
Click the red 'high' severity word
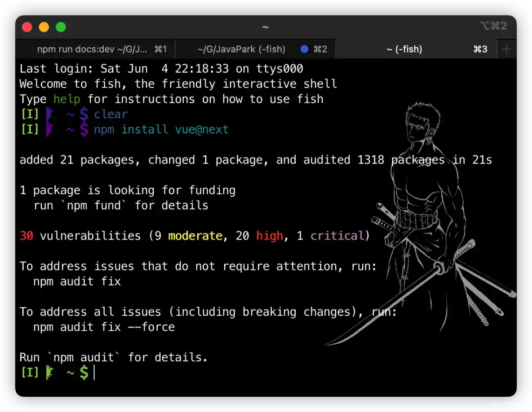[270, 235]
